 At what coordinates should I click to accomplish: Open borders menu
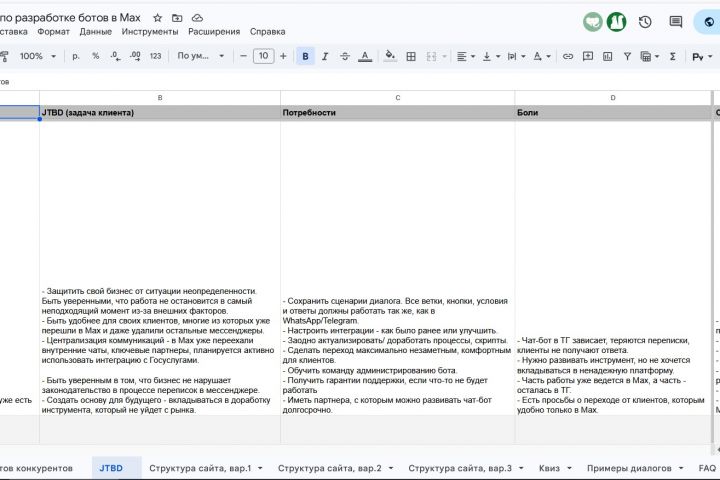(x=411, y=56)
